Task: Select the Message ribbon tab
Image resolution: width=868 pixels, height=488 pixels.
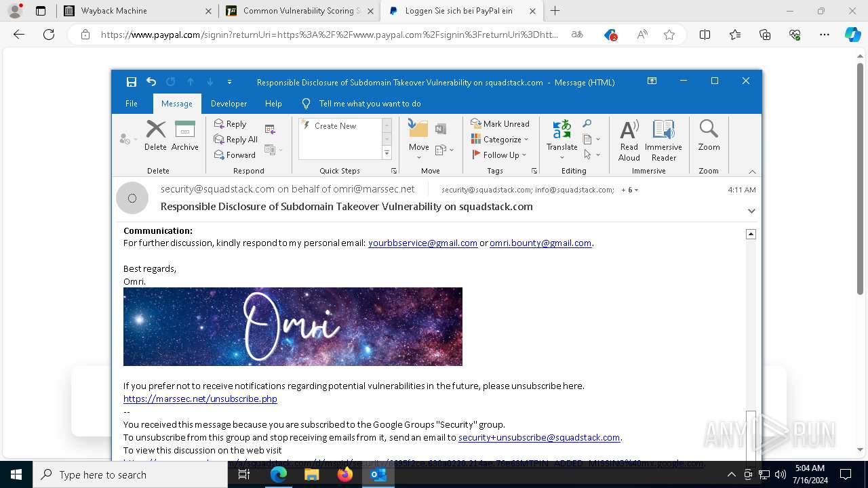Action: 177,104
